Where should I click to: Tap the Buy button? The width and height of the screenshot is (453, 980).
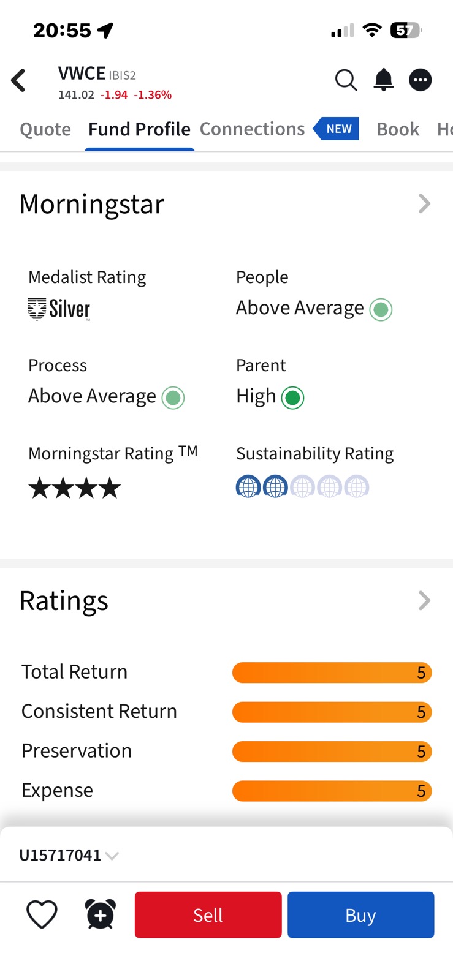[x=360, y=914]
